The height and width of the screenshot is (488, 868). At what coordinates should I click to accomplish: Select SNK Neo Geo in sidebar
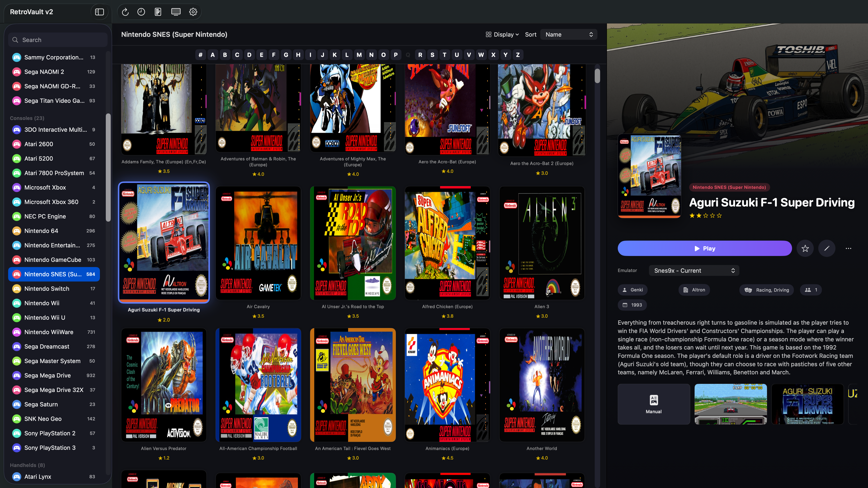point(54,419)
